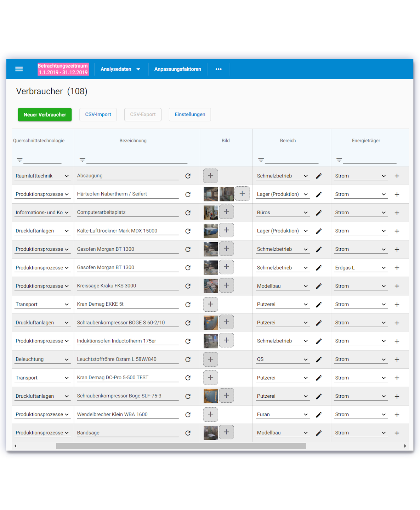Open thumbnail of Schraubenkompressor Boge SLF-75-3
This screenshot has width=420, height=510.
coord(211,396)
